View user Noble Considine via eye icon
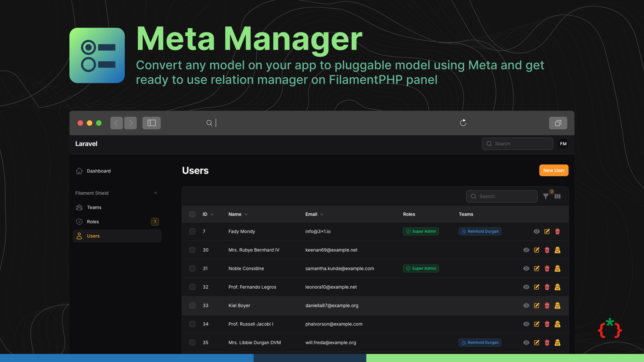 point(526,268)
